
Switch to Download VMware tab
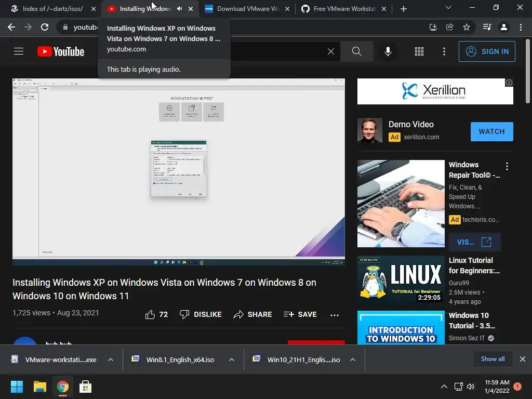(x=248, y=9)
